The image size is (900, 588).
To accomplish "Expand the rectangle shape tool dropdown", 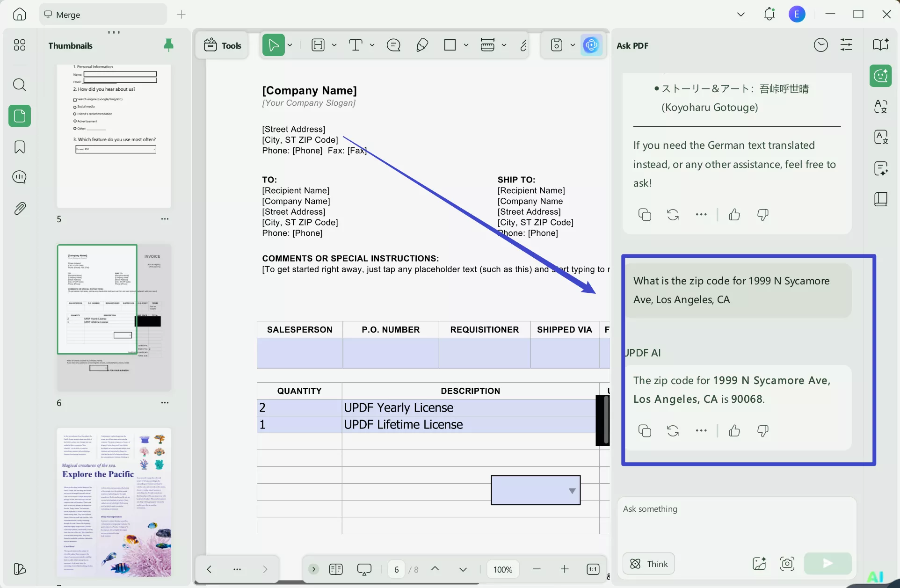I will click(x=466, y=45).
